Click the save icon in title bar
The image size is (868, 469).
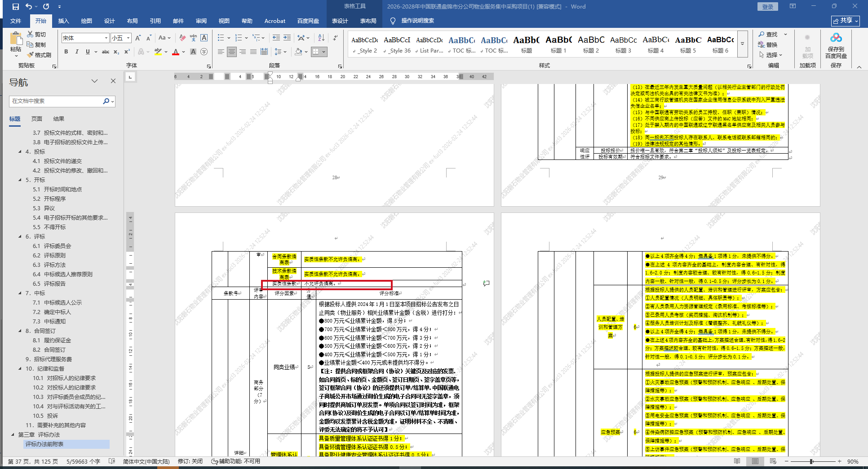point(16,7)
